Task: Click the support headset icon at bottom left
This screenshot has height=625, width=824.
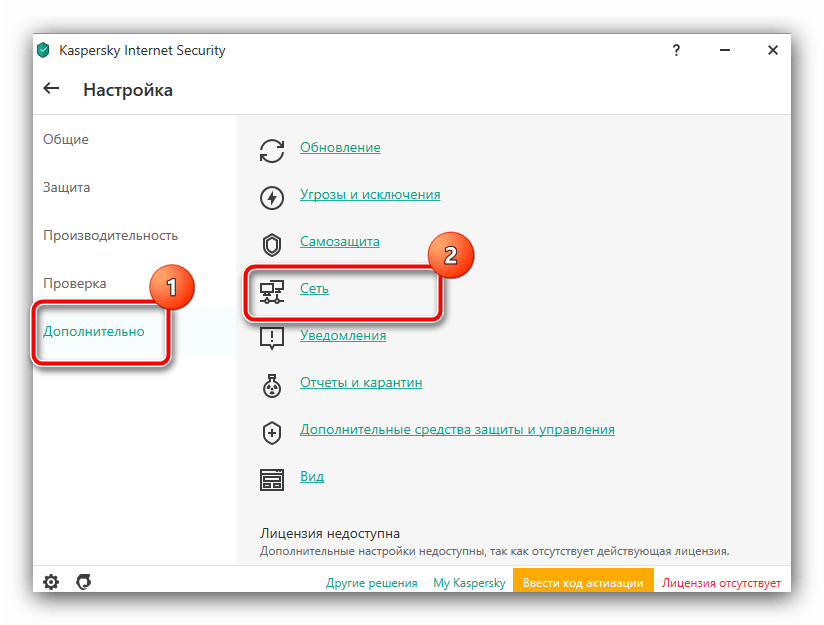Action: 84,582
